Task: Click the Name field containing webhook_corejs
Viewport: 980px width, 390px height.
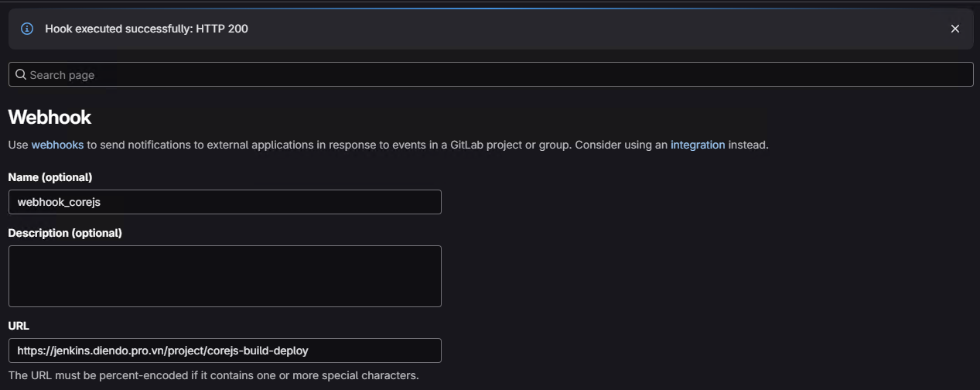Action: coord(224,202)
